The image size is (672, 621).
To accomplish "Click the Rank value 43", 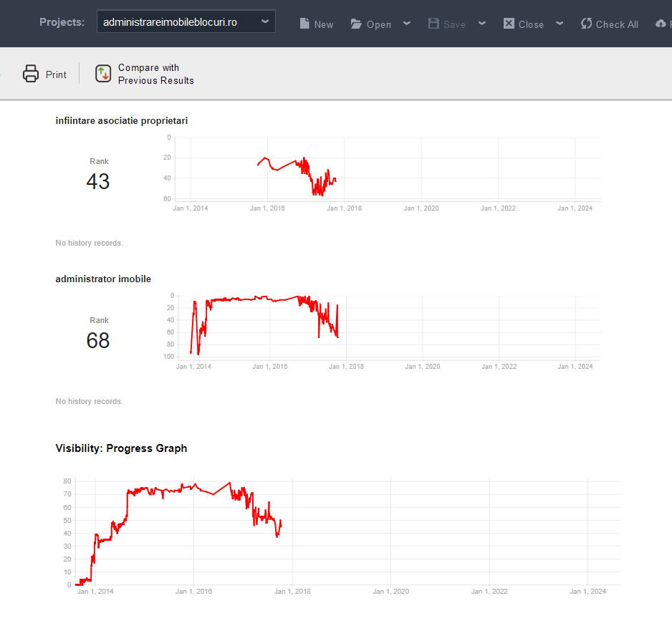I will coord(98,181).
